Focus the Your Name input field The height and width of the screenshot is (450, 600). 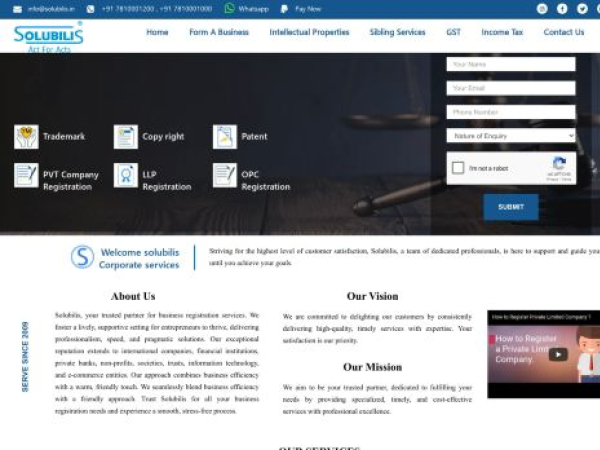[x=511, y=64]
